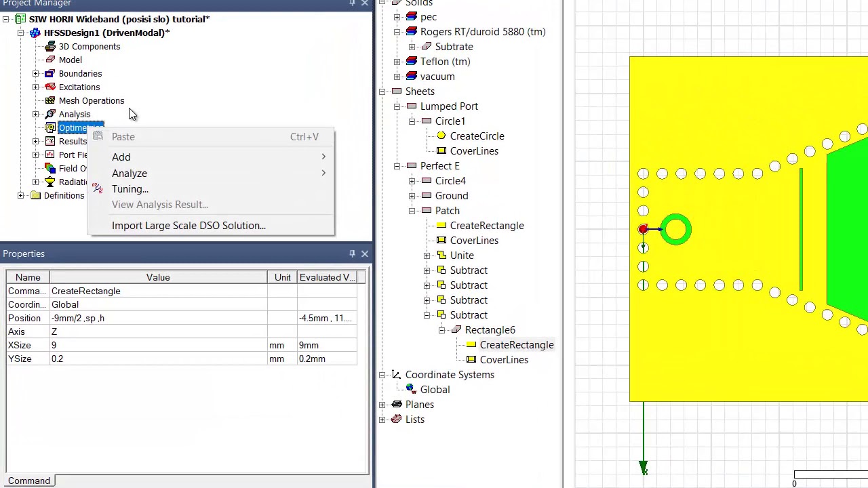Screen dimensions: 868x488
Task: Click the CreateCircle icon under Circle1
Action: [441, 136]
